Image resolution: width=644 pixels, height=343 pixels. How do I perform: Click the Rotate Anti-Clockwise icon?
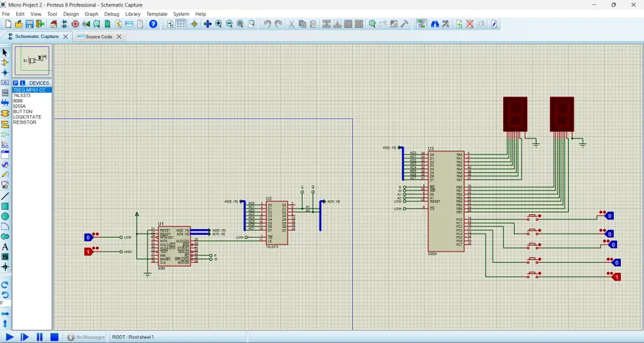click(x=5, y=295)
